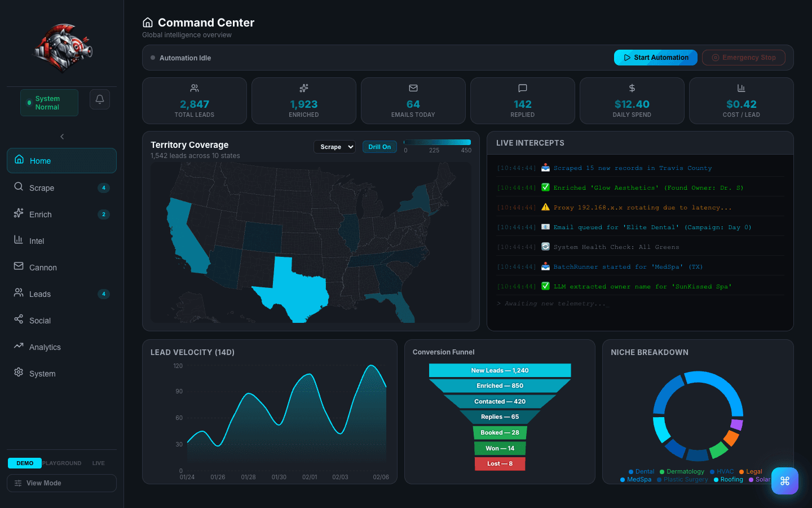Click the 'Won — 14' funnel stage
812x508 pixels.
pos(500,448)
